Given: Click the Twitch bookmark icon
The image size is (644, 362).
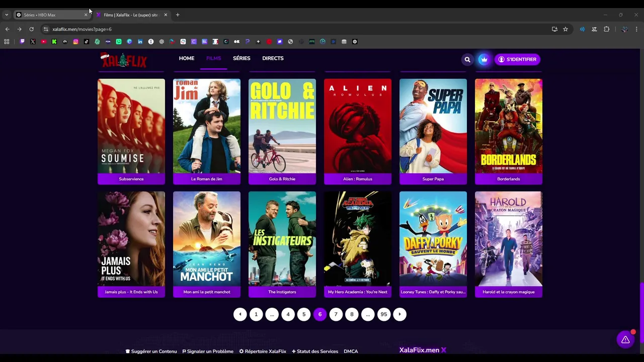Looking at the screenshot, I should point(22,42).
